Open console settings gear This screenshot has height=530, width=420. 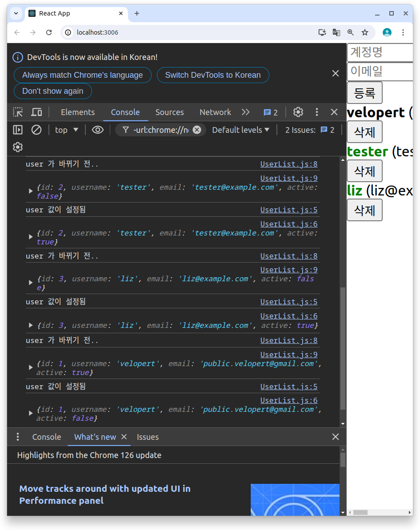pos(18,147)
